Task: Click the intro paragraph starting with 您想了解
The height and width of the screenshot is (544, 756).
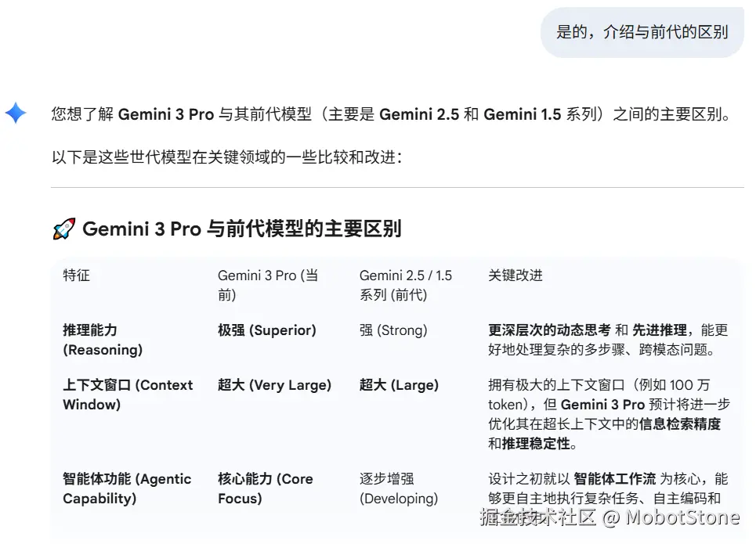Action: (x=390, y=114)
